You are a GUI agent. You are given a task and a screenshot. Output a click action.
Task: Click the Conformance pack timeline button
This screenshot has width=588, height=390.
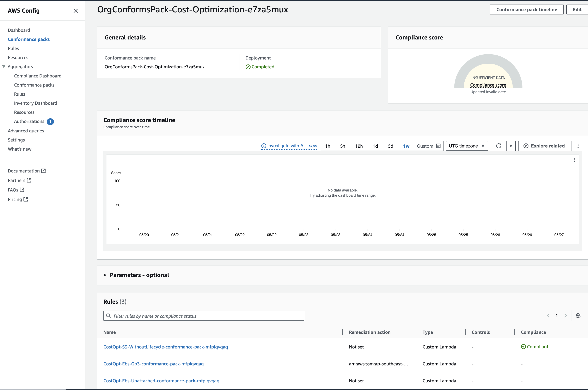527,10
